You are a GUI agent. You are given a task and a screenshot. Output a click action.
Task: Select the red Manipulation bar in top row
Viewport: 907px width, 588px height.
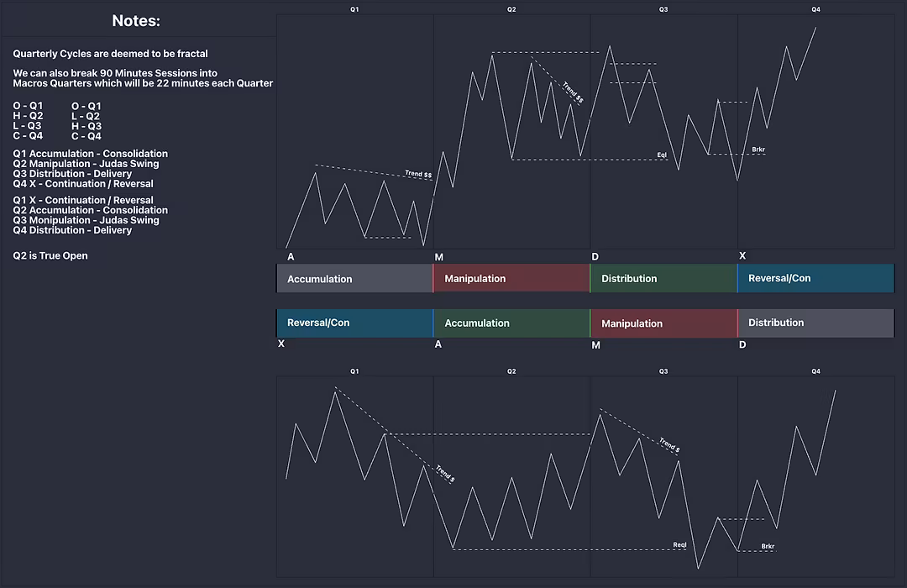coord(511,279)
